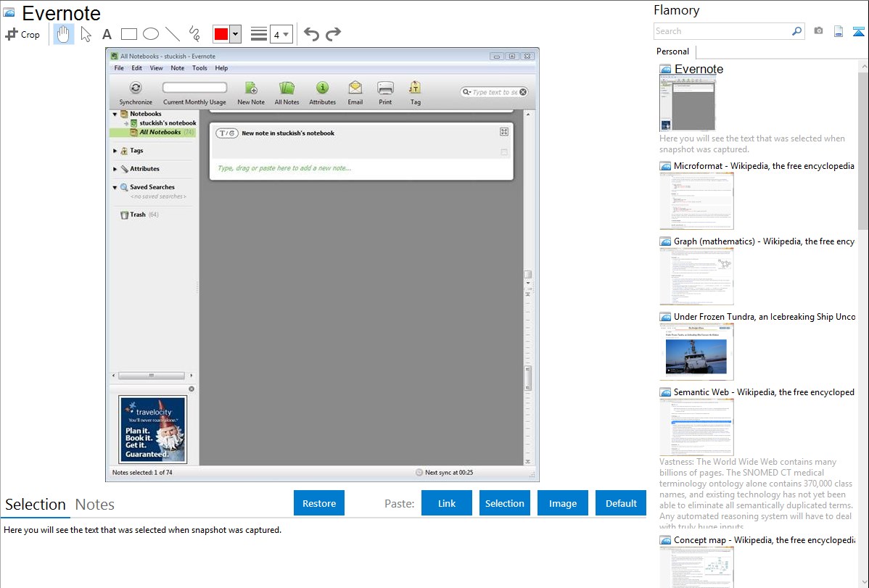The width and height of the screenshot is (869, 588).
Task: Open Evernote snapshot title link
Action: [699, 69]
